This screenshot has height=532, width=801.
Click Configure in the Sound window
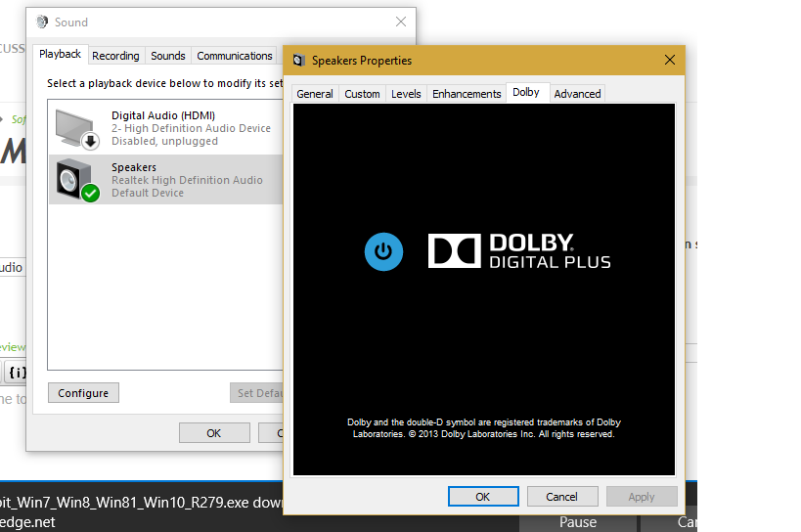tap(83, 393)
